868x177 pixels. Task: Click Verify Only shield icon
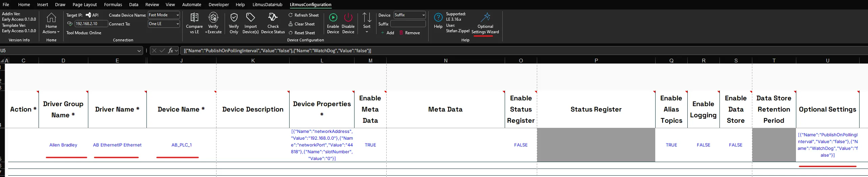234,17
